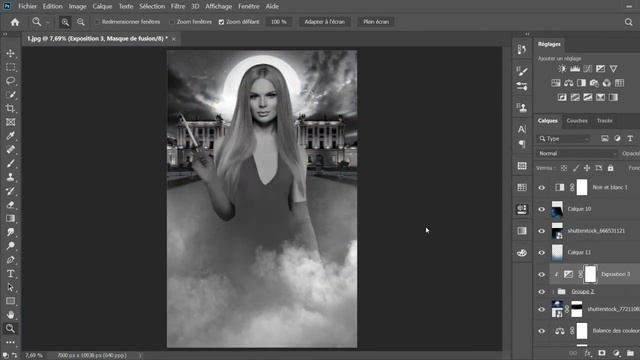Open the layer filter Type dropdown

pos(564,139)
